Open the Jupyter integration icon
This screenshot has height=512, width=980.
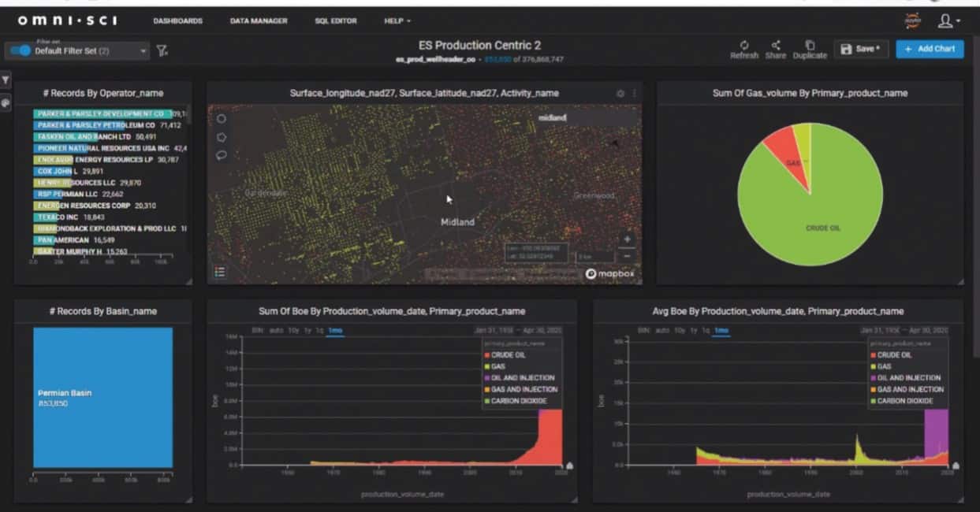(x=912, y=21)
